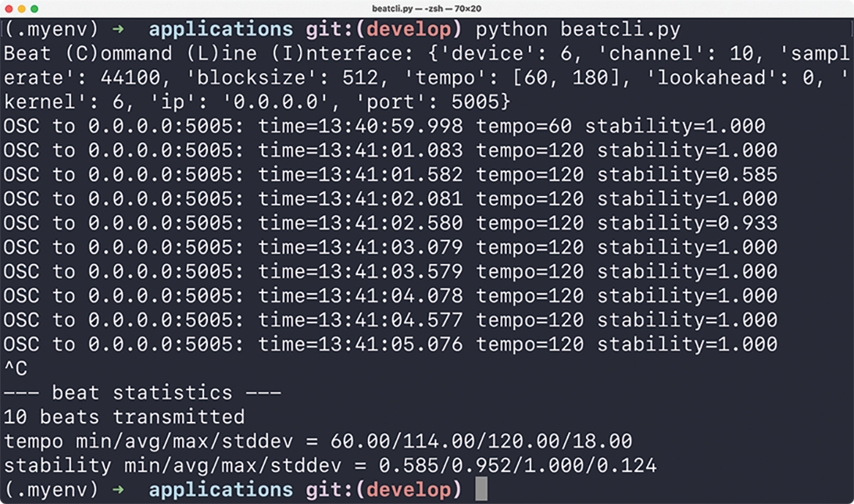This screenshot has height=504, width=854.
Task: Click the "--- beat statistics ---" header
Action: (142, 393)
